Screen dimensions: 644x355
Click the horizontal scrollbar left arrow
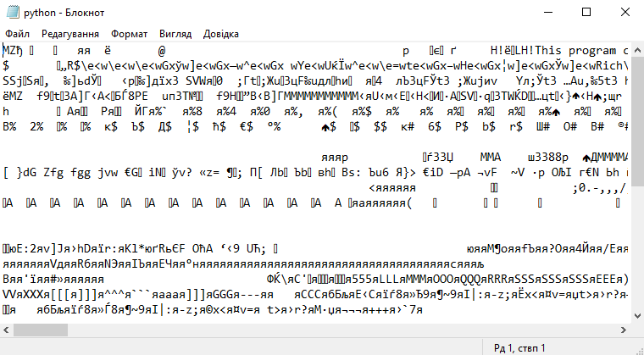(x=6, y=330)
